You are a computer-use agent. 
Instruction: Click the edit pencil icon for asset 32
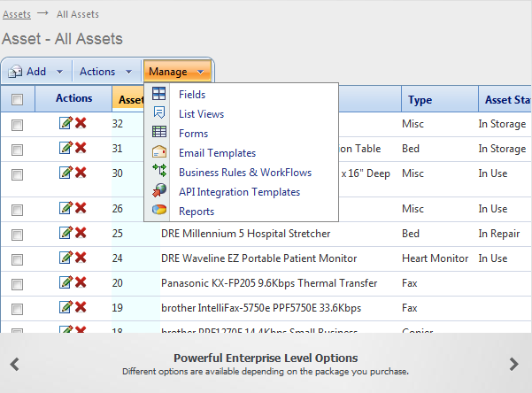coord(66,123)
